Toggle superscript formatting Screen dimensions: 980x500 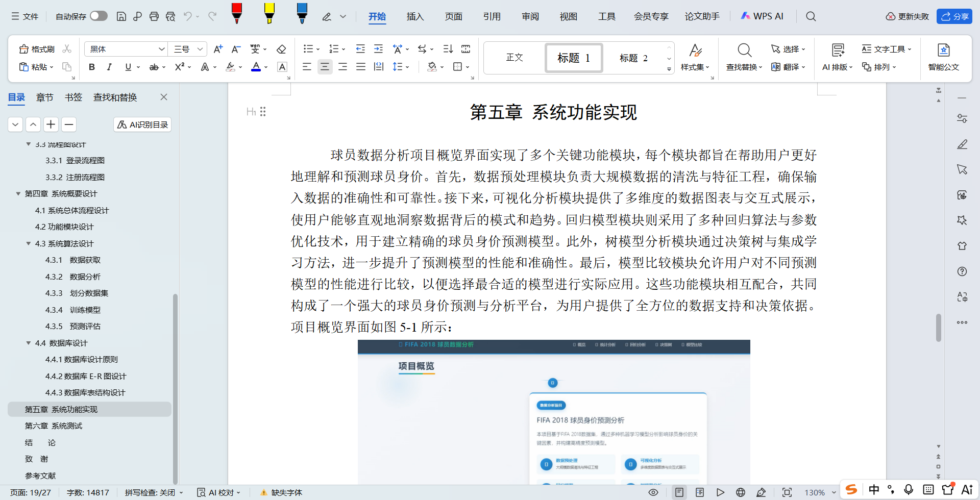(179, 67)
